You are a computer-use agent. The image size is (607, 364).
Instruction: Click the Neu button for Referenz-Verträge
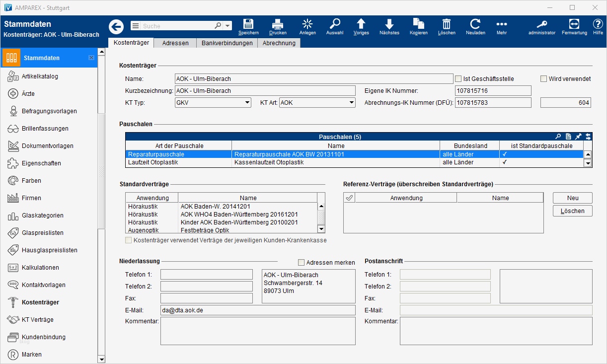572,198
